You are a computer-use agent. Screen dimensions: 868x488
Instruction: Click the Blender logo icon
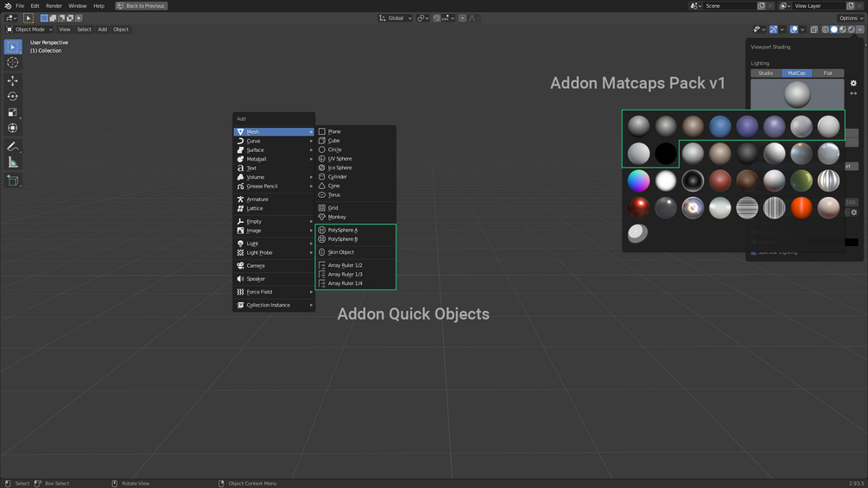click(x=8, y=5)
